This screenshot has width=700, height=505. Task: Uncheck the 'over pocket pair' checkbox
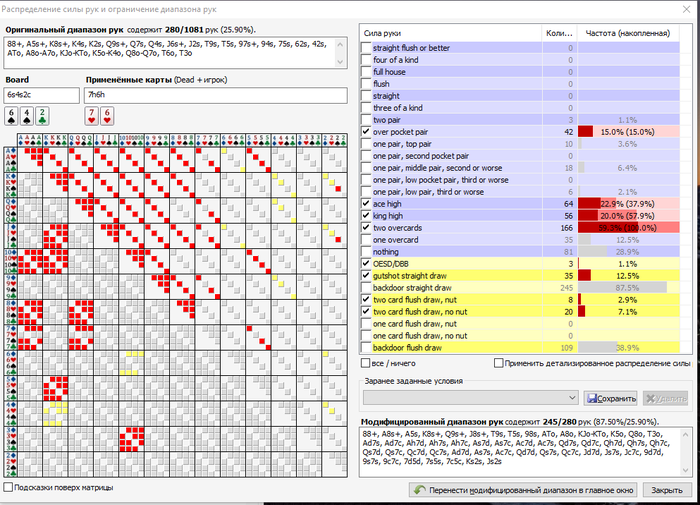pyautogui.click(x=366, y=132)
